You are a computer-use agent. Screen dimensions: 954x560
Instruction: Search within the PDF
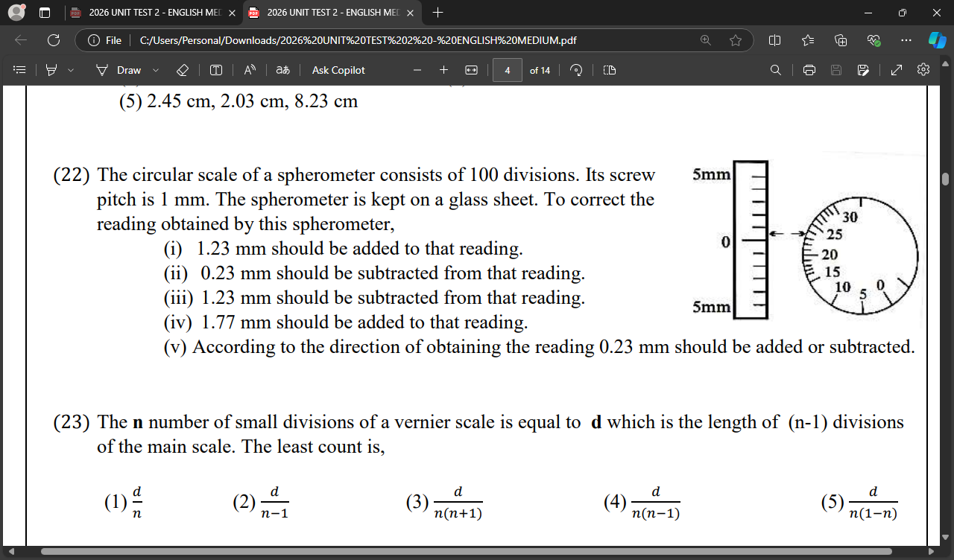click(x=776, y=70)
